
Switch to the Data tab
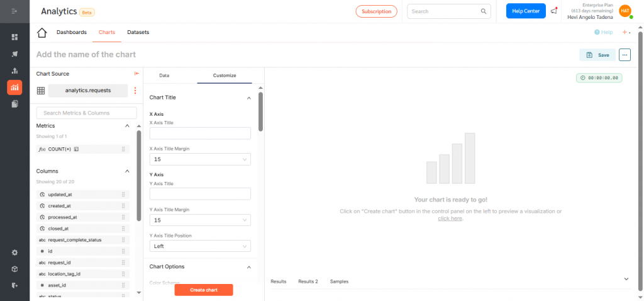coord(164,76)
